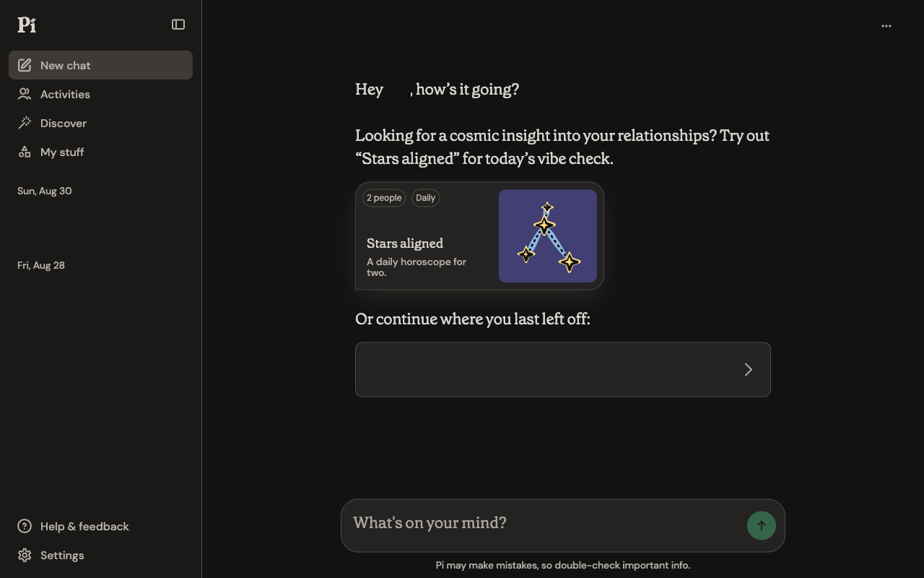Click the "Pi may make mistakes" disclaimer

pyautogui.click(x=563, y=565)
